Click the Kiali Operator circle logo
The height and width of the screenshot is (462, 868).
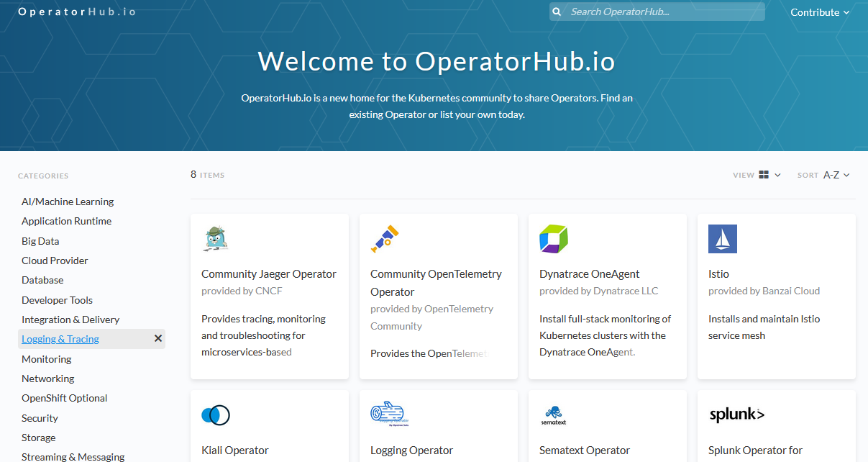216,415
